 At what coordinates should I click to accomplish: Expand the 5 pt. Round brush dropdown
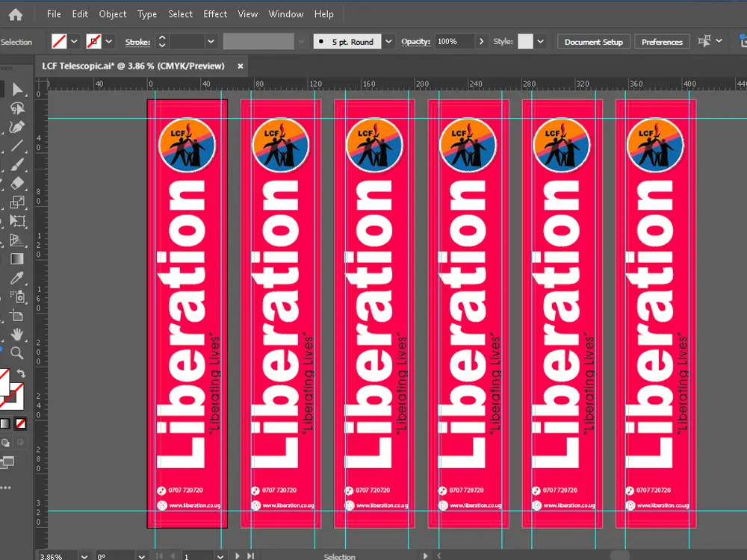coord(388,41)
